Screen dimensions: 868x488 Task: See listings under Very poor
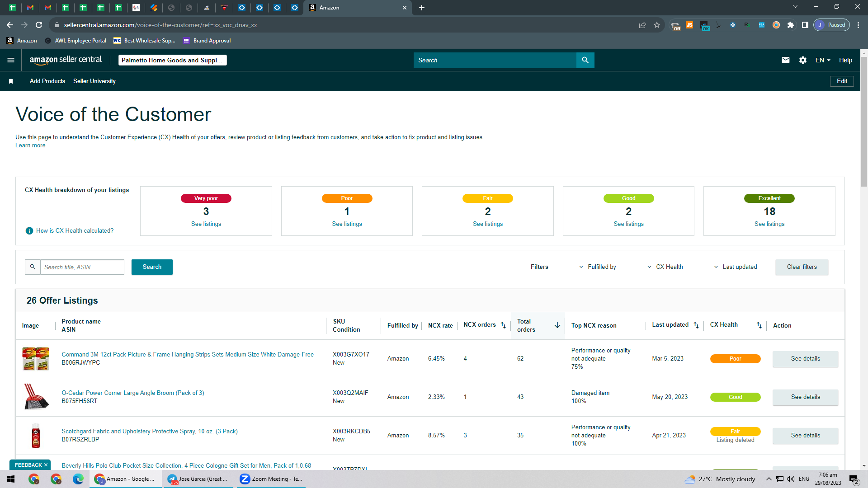206,224
